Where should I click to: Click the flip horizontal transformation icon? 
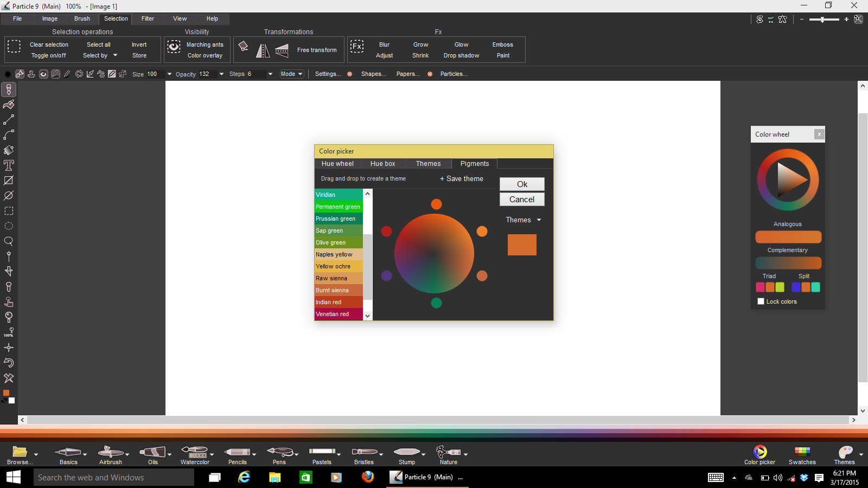[x=263, y=50]
